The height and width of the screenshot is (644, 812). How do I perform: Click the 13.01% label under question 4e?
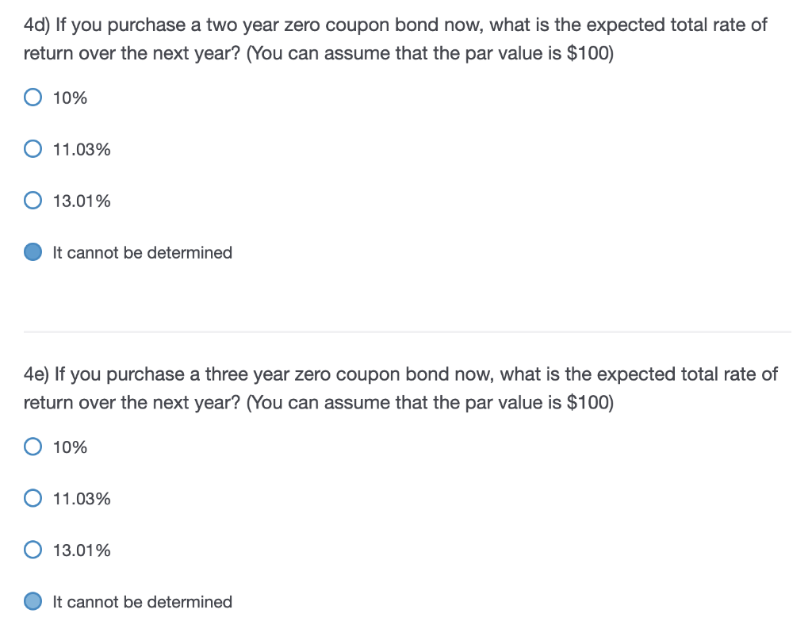pyautogui.click(x=81, y=550)
